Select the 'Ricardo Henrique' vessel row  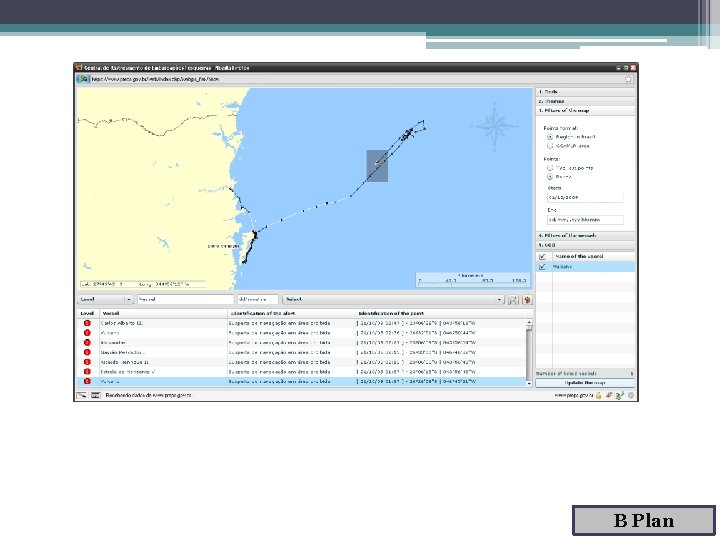point(301,362)
